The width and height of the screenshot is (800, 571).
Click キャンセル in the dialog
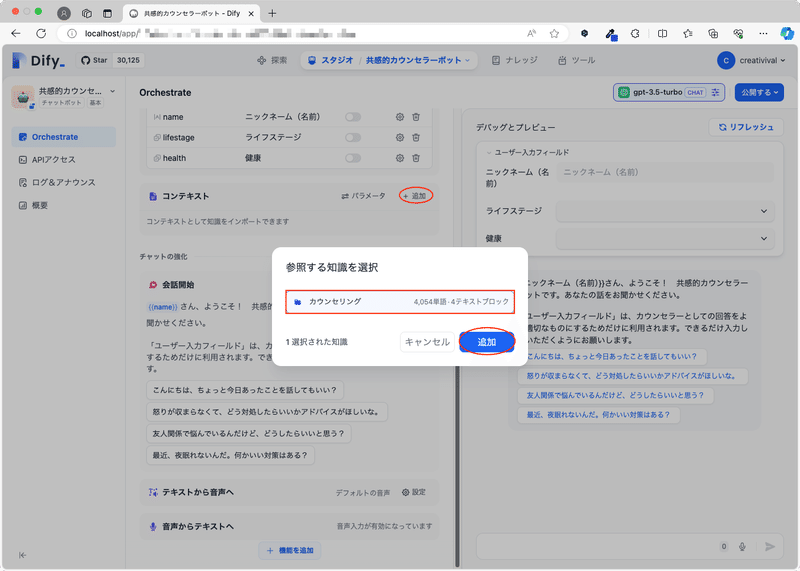click(x=428, y=342)
